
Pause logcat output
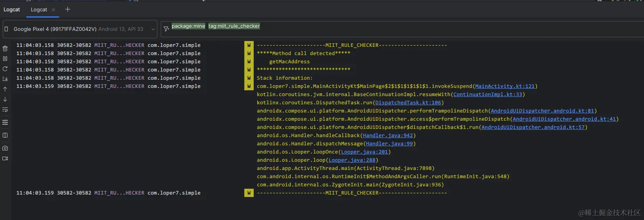(5, 59)
